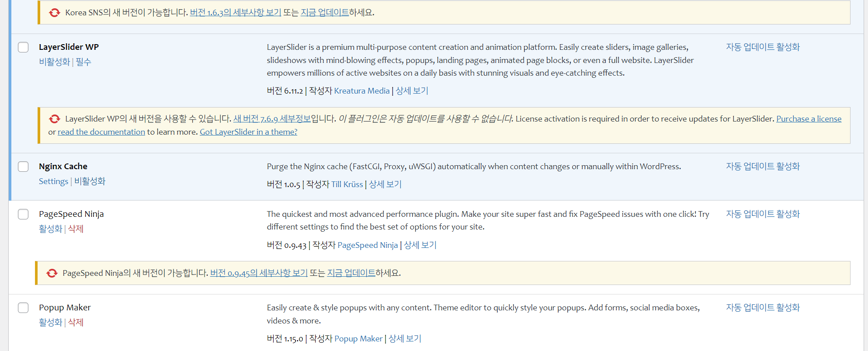Open 상세 보기 for Popup Maker
Screen dimensions: 868x351
click(x=405, y=338)
